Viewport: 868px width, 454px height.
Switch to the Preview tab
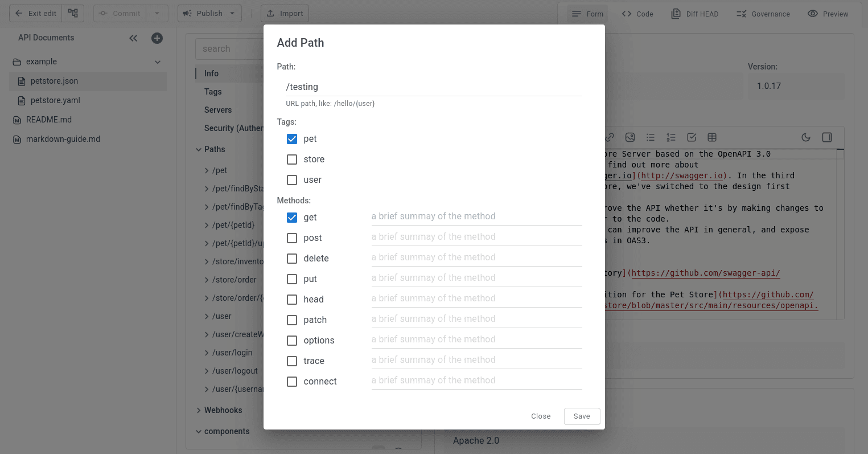tap(828, 14)
